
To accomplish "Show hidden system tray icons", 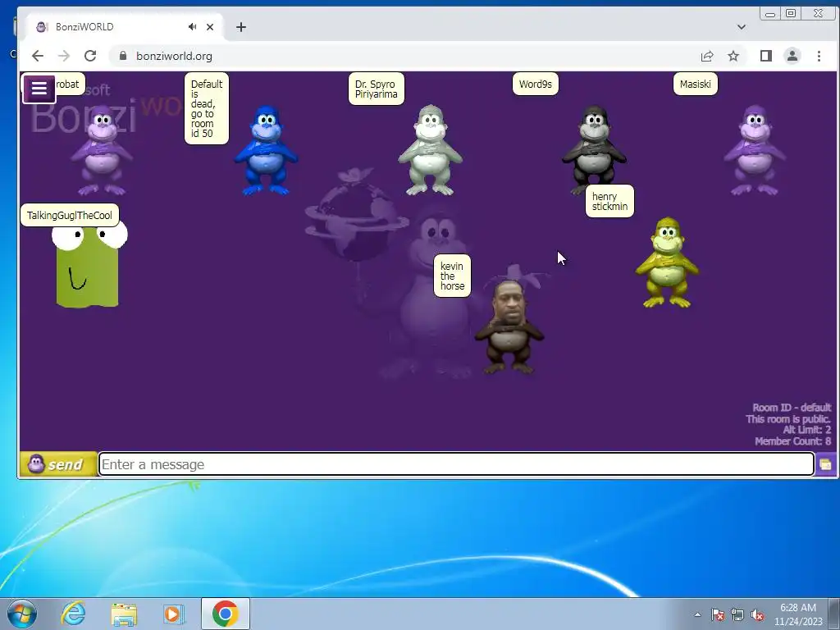I will 697,614.
